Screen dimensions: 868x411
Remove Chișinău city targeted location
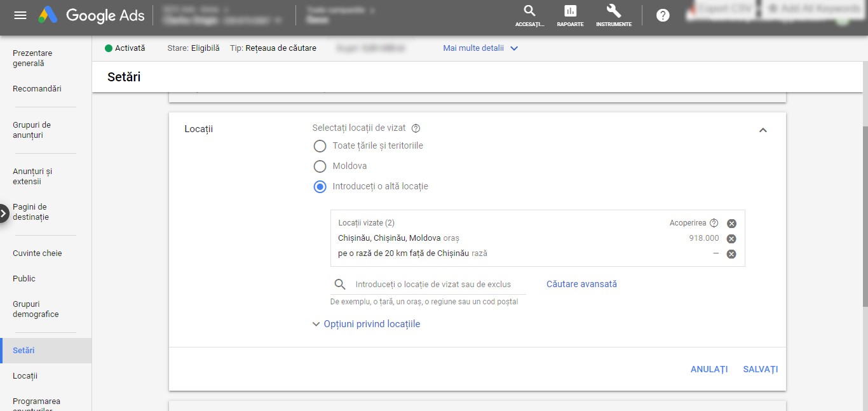tap(731, 239)
